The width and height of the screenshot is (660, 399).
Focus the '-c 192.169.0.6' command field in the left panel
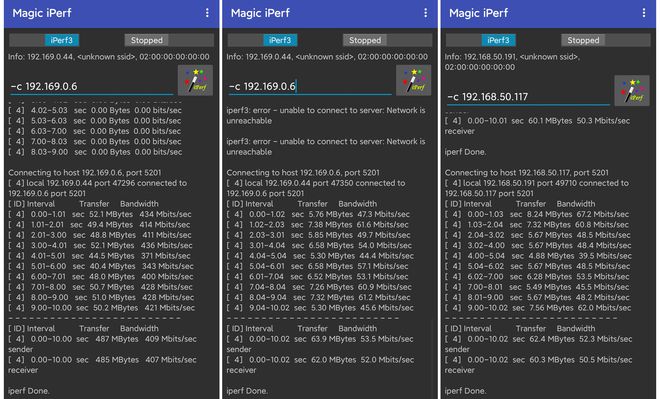[x=91, y=86]
